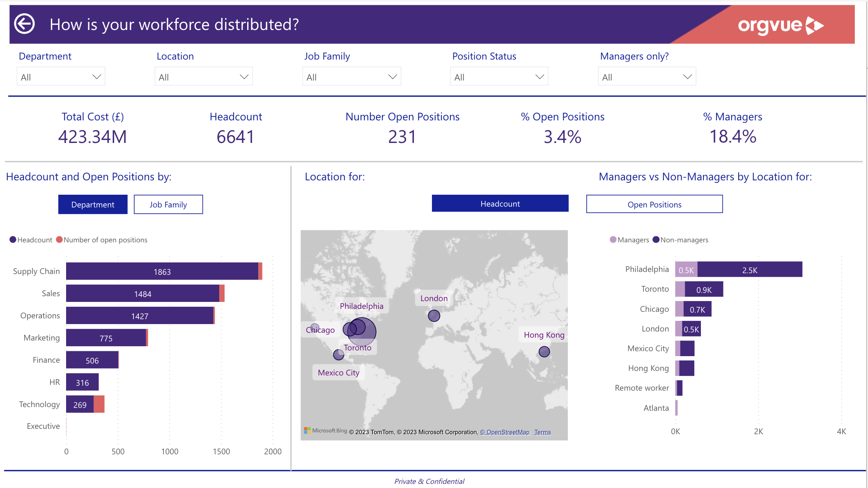Click the London bubble on the map
The image size is (868, 488).
point(434,315)
